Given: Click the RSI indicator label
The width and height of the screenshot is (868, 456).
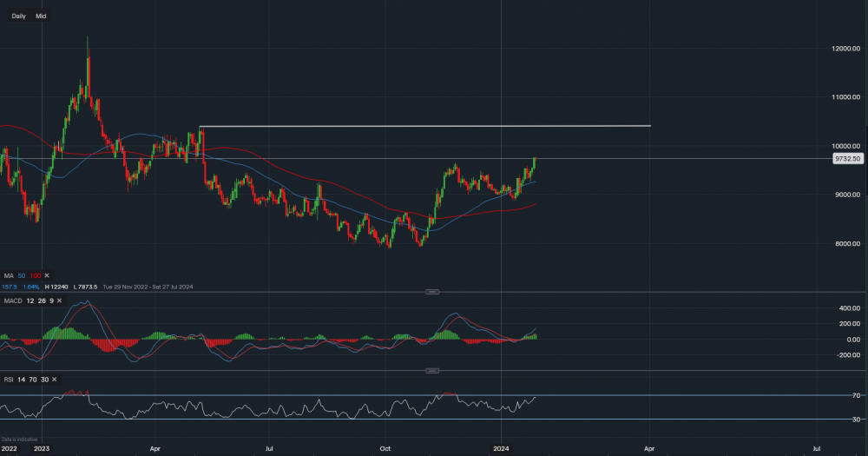Looking at the screenshot, I should 9,380.
